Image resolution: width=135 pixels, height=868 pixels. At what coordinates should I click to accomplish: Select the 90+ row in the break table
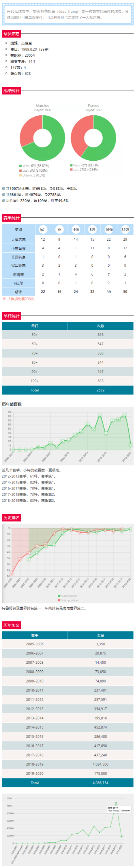coord(68,372)
